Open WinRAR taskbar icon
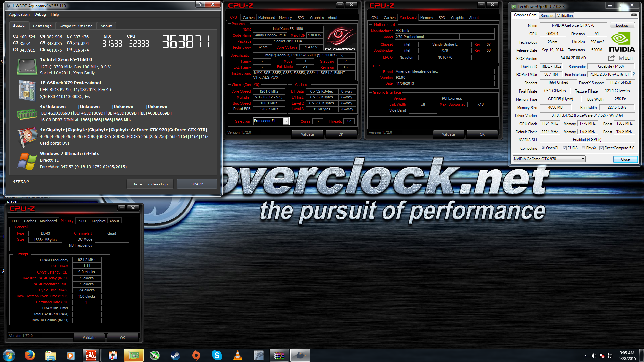Image resolution: width=644 pixels, height=362 pixels. click(x=279, y=355)
